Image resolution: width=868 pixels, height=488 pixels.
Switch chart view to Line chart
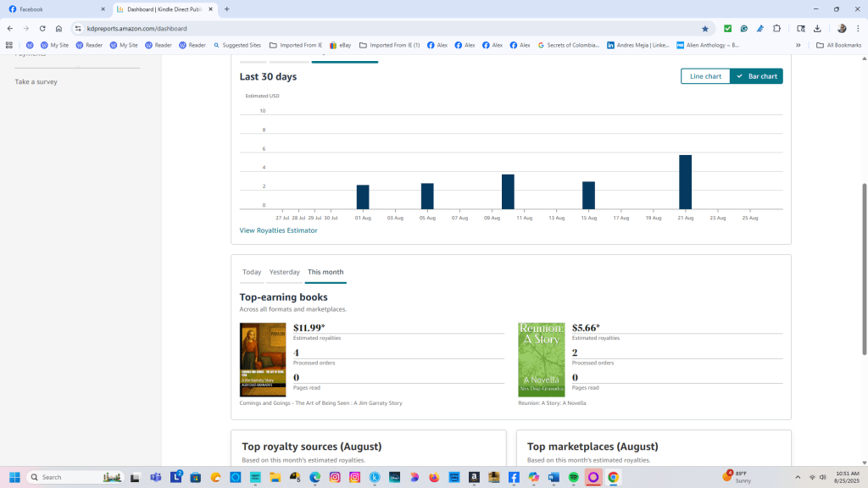[705, 76]
